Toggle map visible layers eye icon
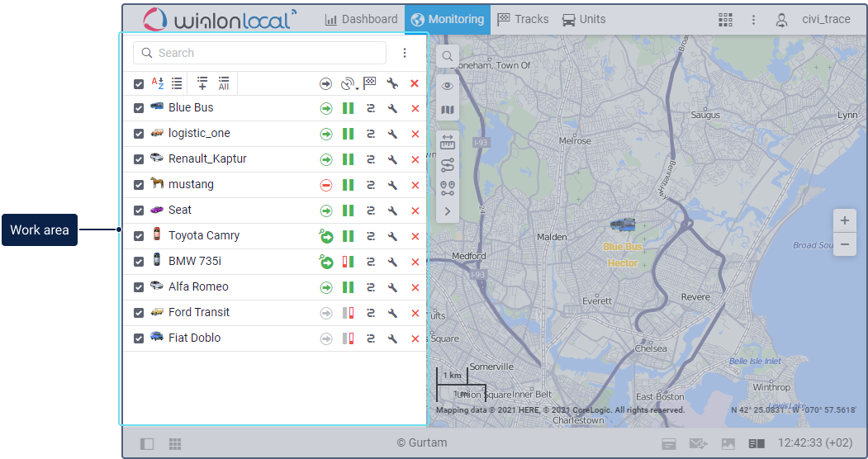Image resolution: width=868 pixels, height=459 pixels. [448, 86]
